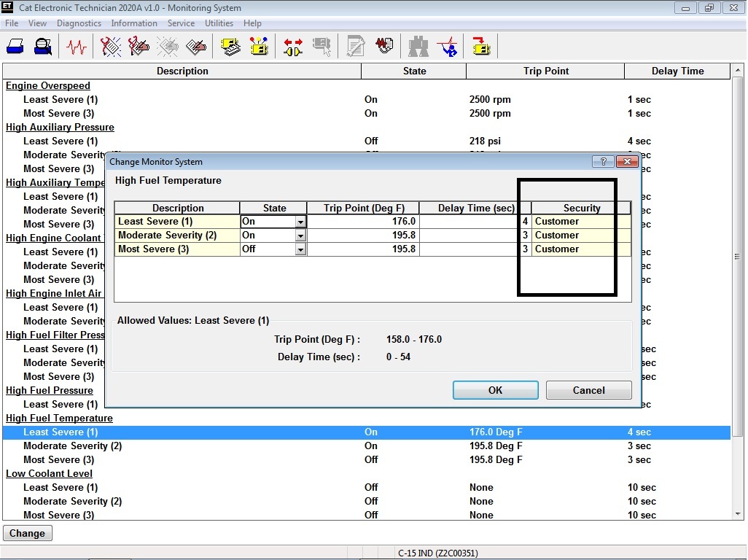Viewport: 748px width, 560px height.
Task: Click the greyed ECM selector cursor icon
Action: click(x=322, y=47)
